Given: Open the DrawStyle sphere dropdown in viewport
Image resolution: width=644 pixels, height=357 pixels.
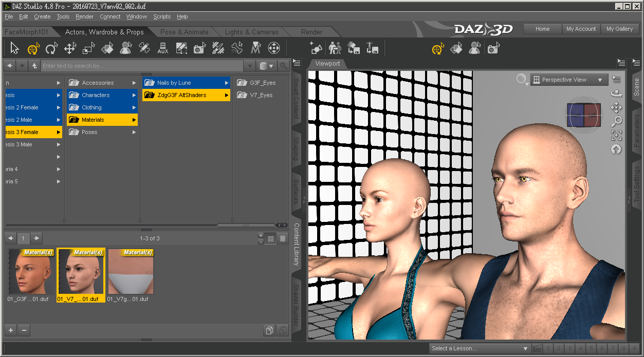Looking at the screenshot, I should tap(522, 80).
